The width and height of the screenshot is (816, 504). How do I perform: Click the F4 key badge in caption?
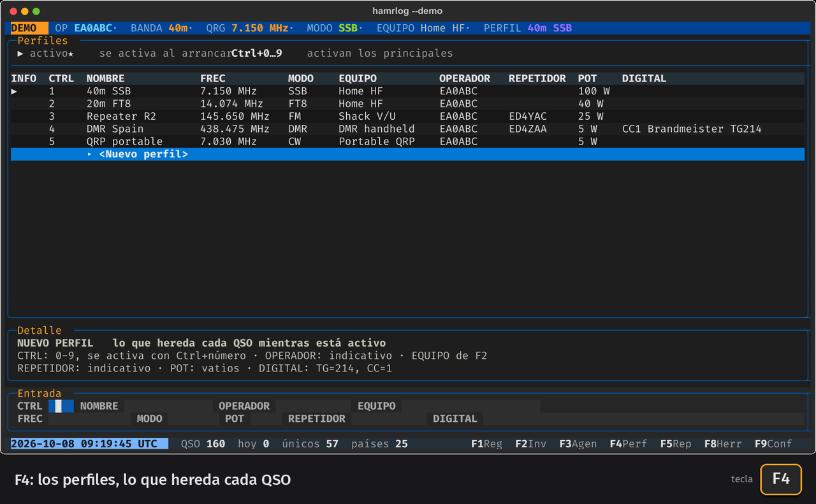[781, 479]
